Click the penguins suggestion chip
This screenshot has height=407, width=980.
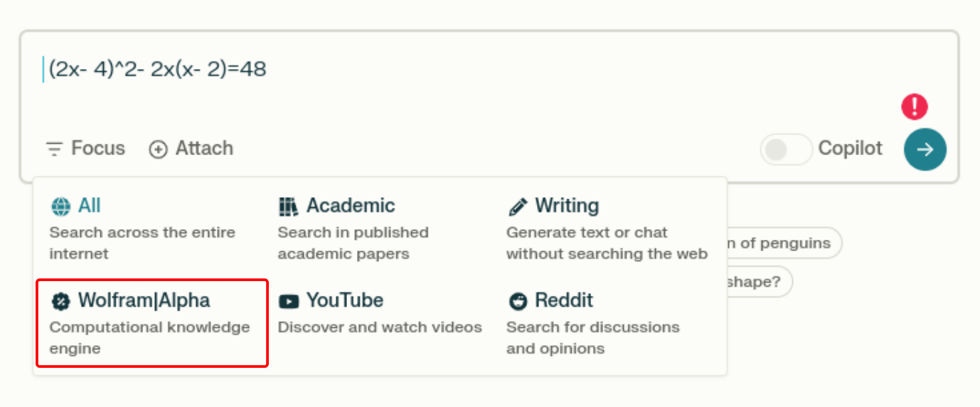point(781,243)
